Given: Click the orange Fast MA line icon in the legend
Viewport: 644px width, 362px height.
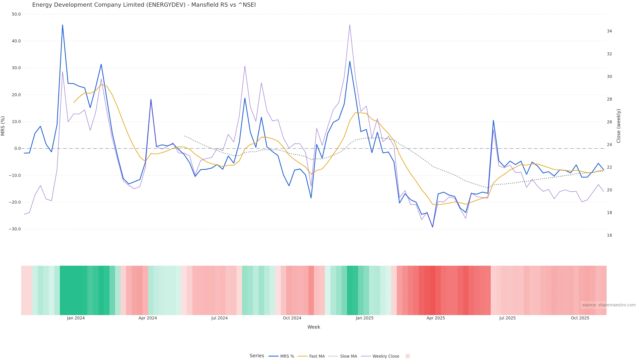Looking at the screenshot, I should pos(303,356).
